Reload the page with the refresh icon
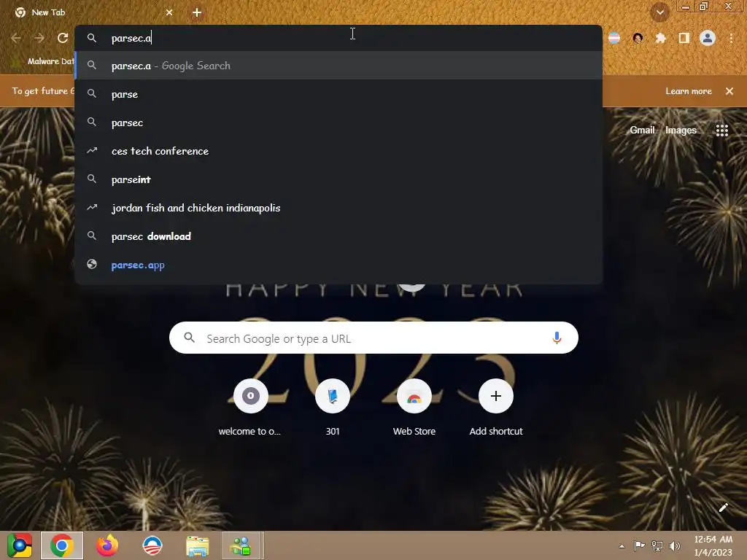The width and height of the screenshot is (747, 560). click(63, 38)
